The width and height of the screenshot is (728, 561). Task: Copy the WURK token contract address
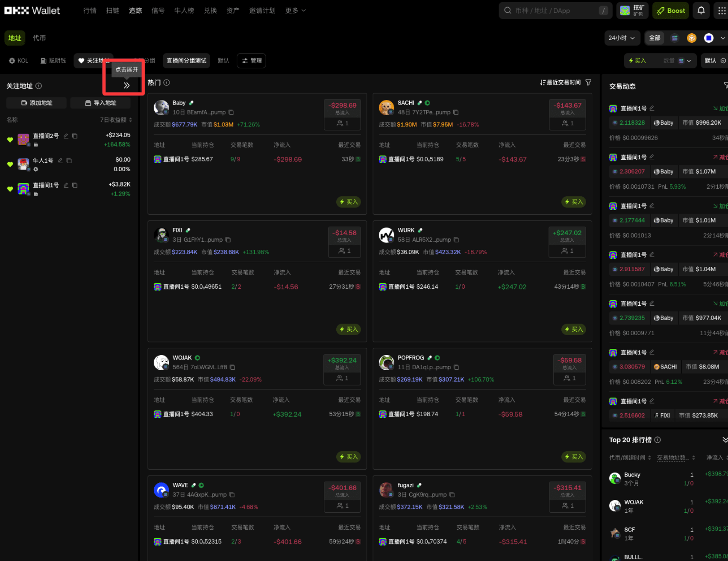point(456,240)
